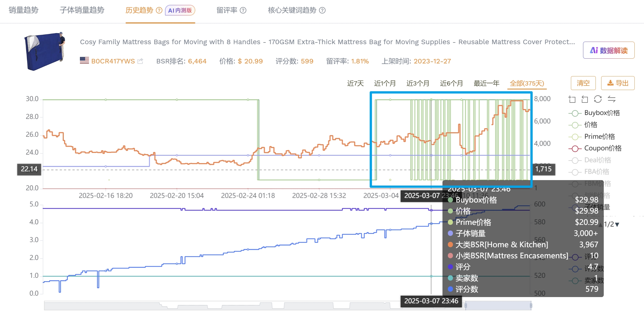Click the price value $ 20.99

tap(250, 61)
